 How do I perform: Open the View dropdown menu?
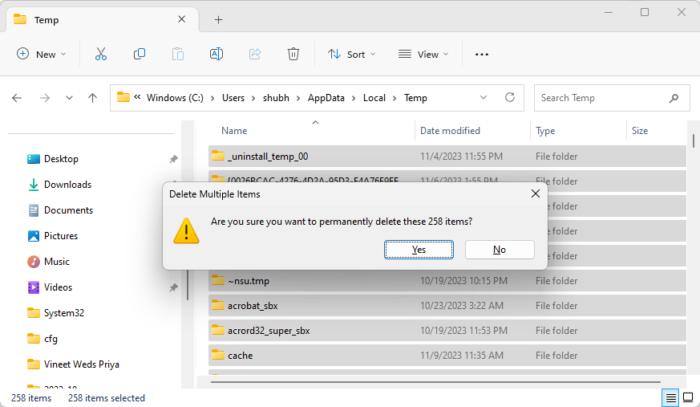423,54
